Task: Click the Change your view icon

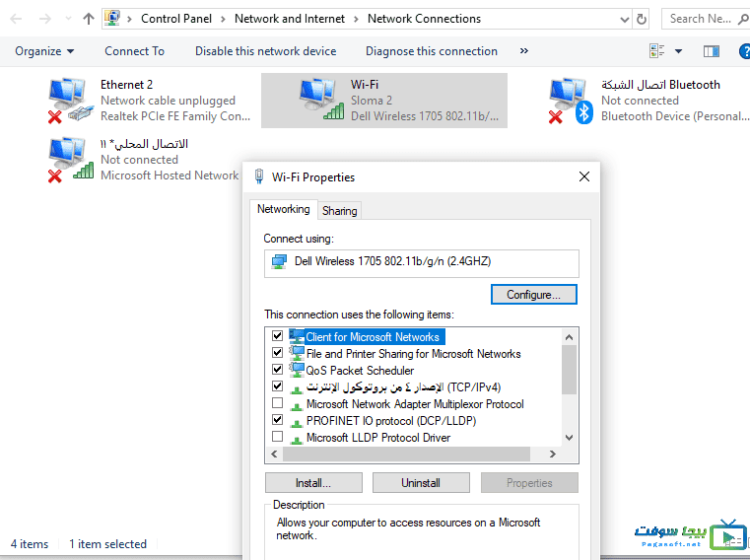Action: tap(656, 50)
